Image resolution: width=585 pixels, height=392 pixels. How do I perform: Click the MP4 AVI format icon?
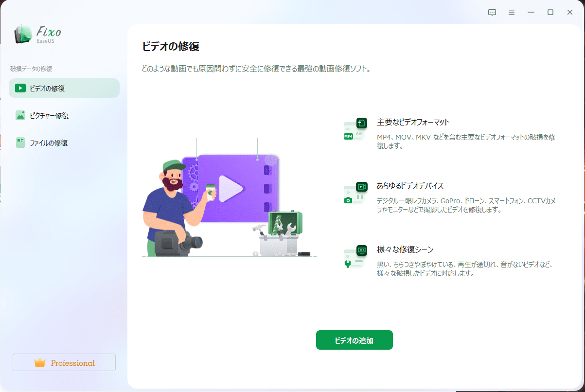tap(355, 129)
